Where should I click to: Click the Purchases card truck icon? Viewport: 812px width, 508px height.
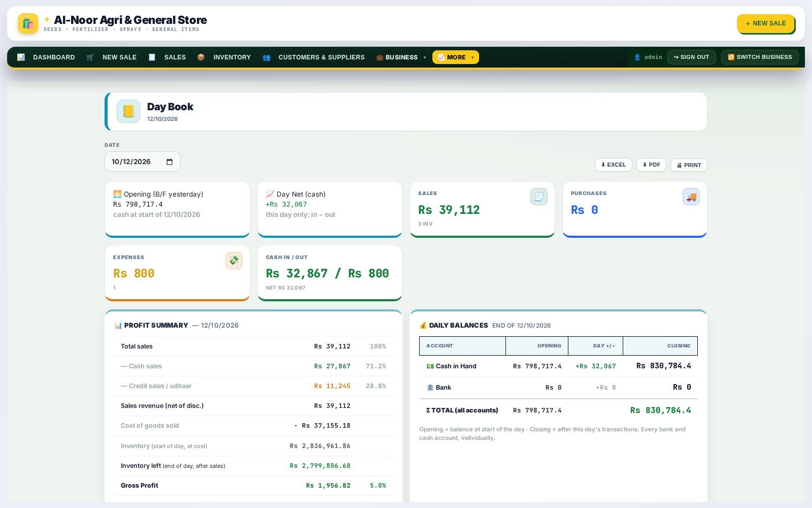point(691,197)
